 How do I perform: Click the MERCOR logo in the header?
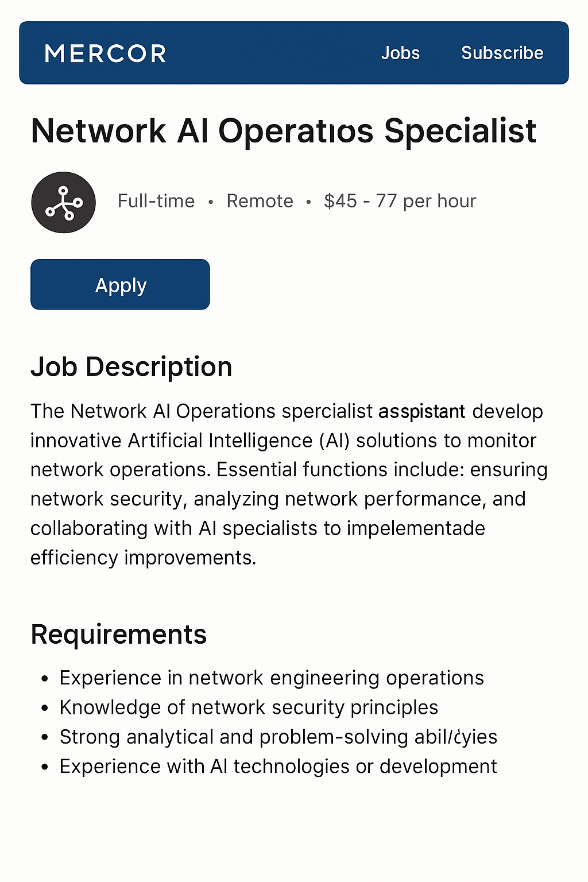pyautogui.click(x=106, y=53)
